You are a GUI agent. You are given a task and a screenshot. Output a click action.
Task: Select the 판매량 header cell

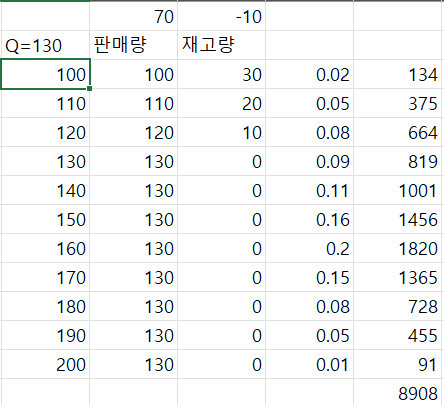(133, 45)
